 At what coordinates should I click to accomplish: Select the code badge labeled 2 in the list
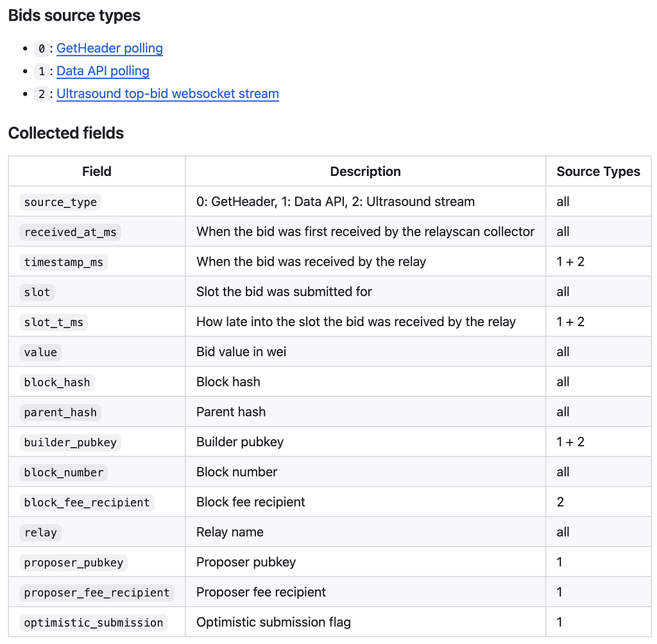pyautogui.click(x=41, y=94)
